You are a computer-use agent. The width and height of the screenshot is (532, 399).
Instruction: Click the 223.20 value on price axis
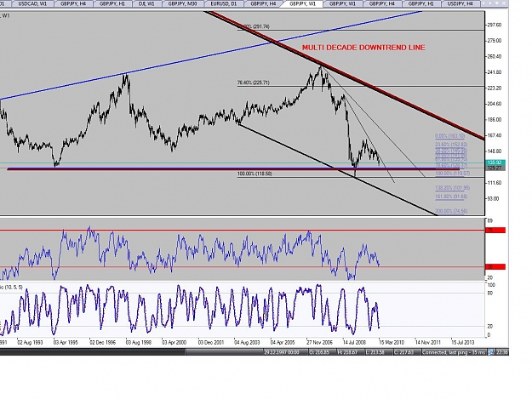(x=494, y=88)
